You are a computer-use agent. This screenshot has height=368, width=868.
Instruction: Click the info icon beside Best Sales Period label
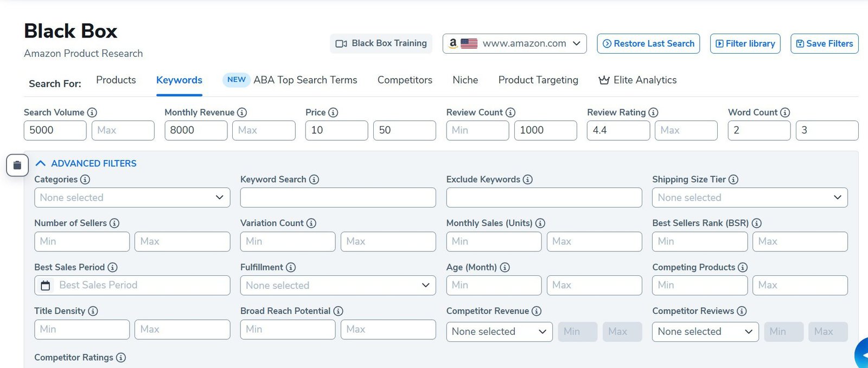pos(112,267)
